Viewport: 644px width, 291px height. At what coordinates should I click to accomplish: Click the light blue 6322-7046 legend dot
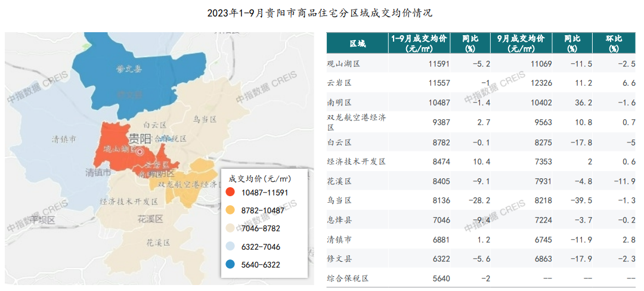tap(230, 247)
